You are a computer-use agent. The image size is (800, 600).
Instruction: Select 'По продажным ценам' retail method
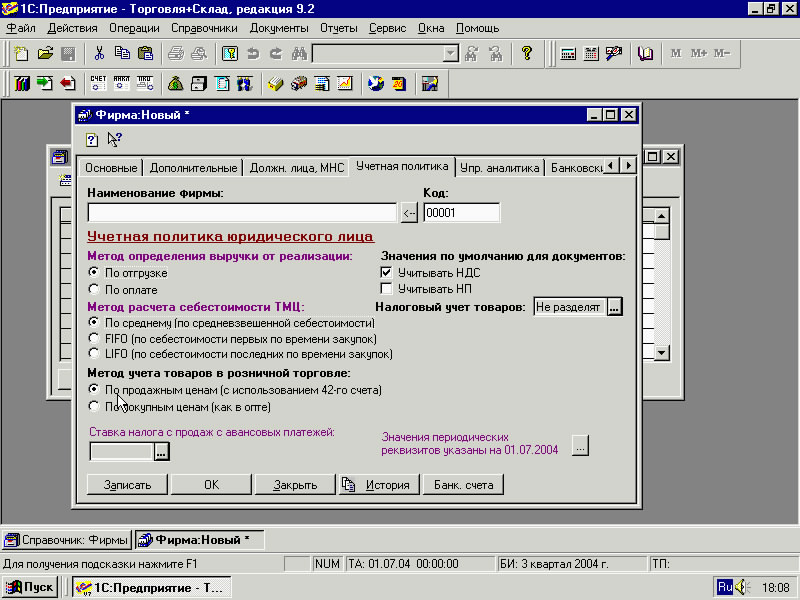93,389
